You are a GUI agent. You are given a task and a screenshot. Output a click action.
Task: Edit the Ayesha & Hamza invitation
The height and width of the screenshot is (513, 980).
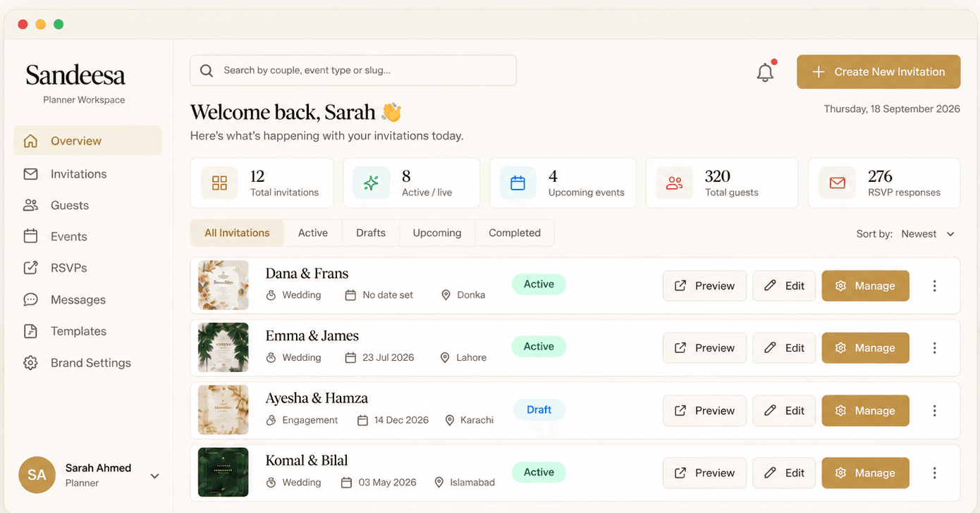[784, 411]
